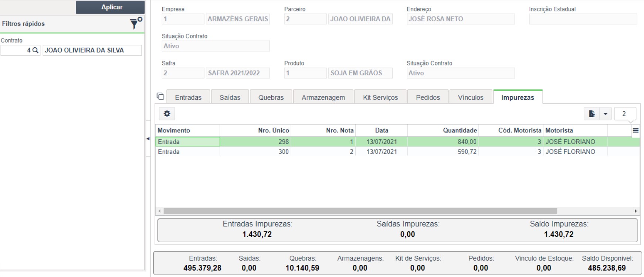Click the Empresa code field

183,19
